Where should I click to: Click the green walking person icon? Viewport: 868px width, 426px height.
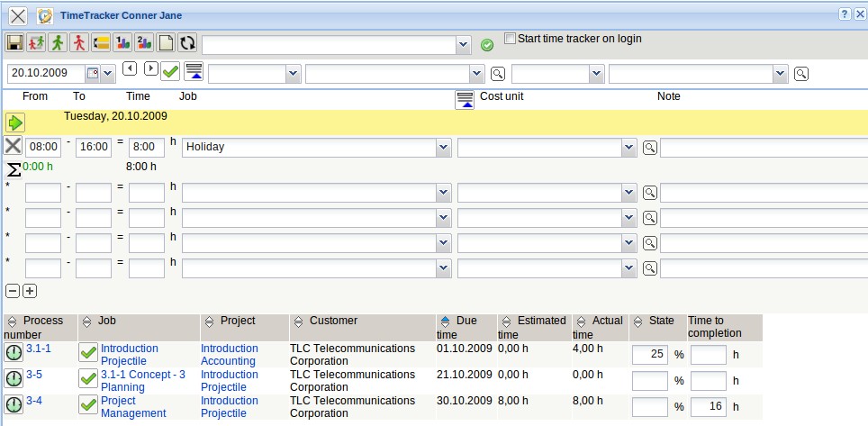(58, 42)
